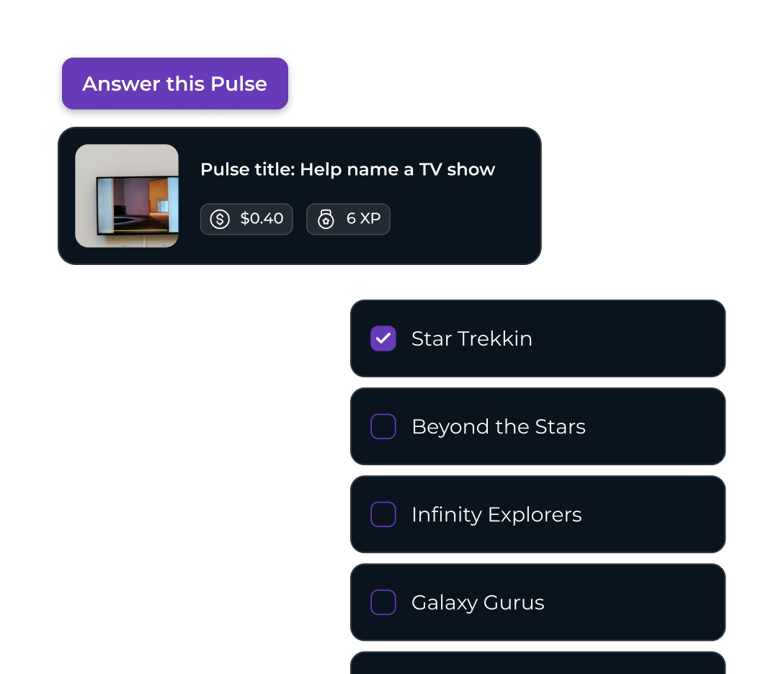Click the dollar coin icon
Image resolution: width=784 pixels, height=674 pixels.
tap(220, 219)
